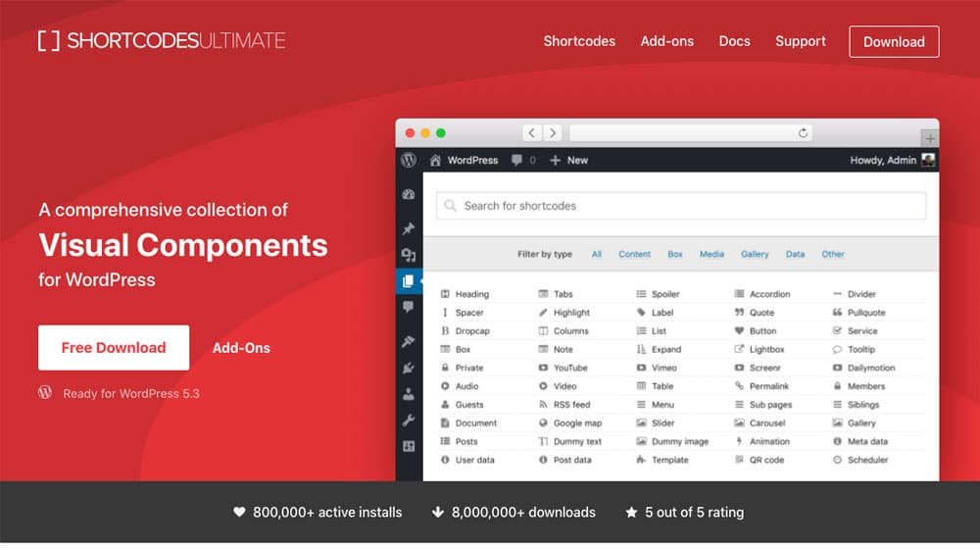This screenshot has width=980, height=549.
Task: Open the Settings icon in WP sidebar
Action: (409, 446)
